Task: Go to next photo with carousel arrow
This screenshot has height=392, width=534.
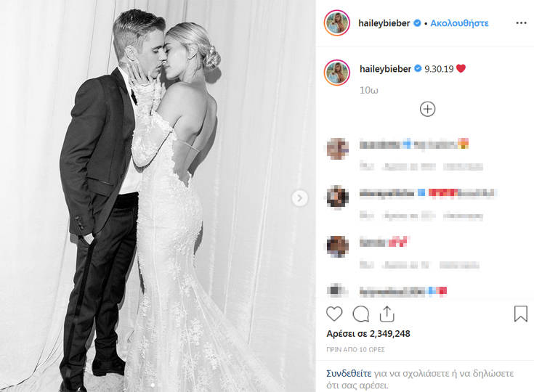Action: click(x=299, y=198)
